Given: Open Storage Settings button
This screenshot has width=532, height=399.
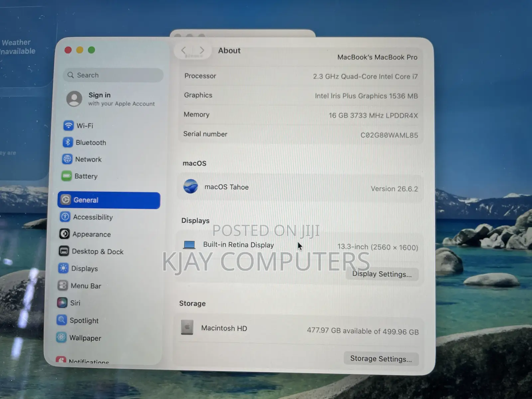Looking at the screenshot, I should pyautogui.click(x=381, y=359).
